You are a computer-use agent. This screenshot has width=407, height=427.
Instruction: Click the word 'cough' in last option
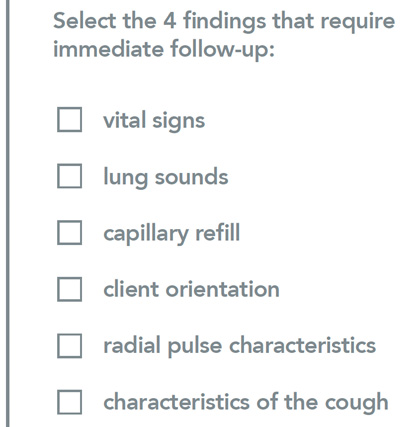pyautogui.click(x=356, y=403)
